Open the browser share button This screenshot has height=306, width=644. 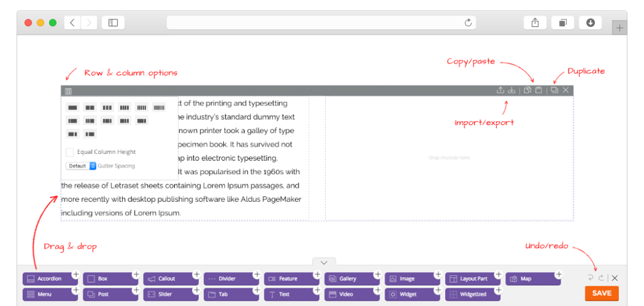[535, 23]
